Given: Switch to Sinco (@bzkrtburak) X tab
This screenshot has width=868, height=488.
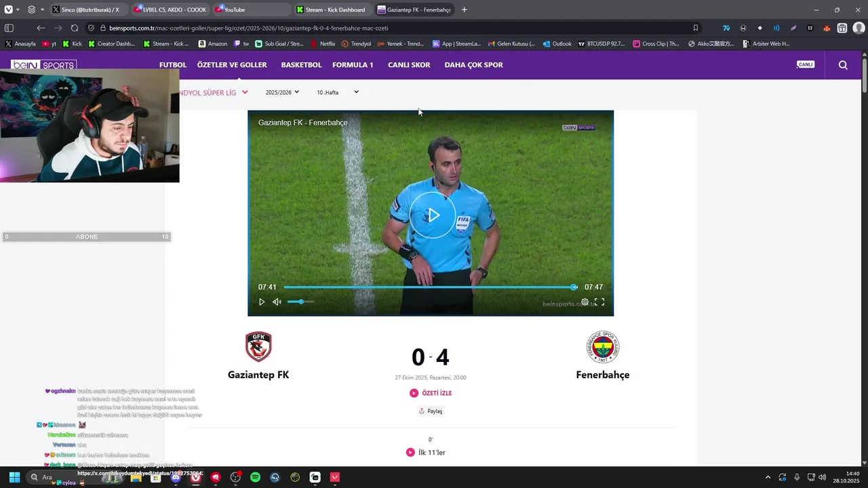Looking at the screenshot, I should coord(88,9).
